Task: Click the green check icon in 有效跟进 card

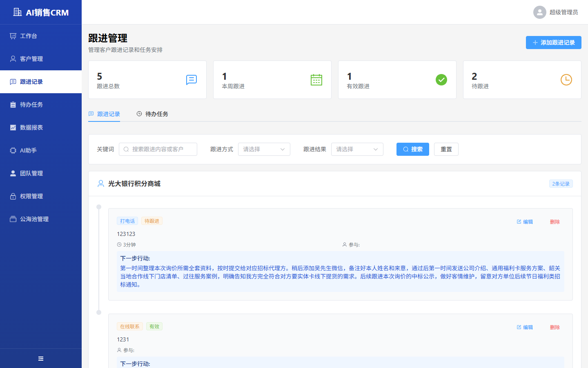Action: (441, 80)
